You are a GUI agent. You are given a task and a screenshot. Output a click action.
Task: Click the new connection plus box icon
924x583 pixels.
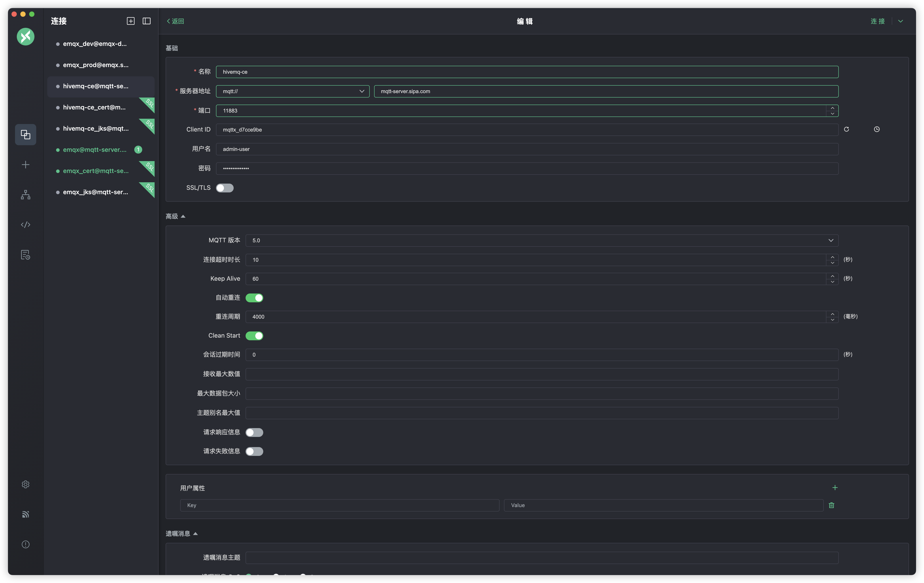(131, 21)
